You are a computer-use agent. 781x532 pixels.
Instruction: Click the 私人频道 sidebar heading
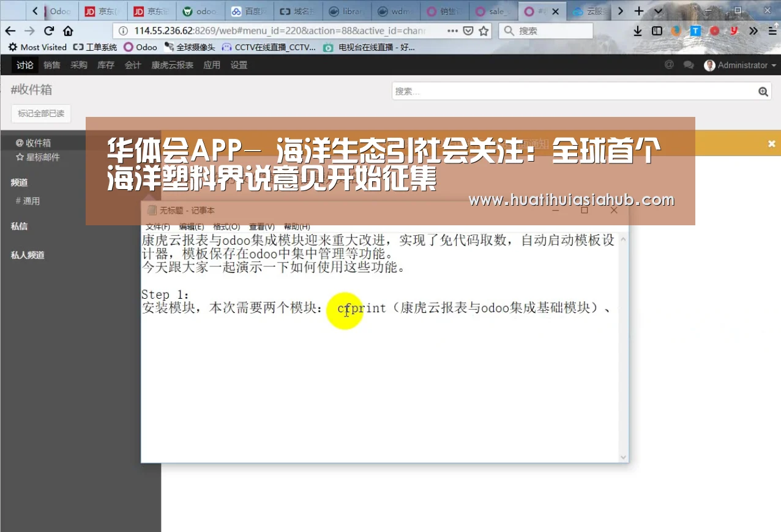point(28,255)
